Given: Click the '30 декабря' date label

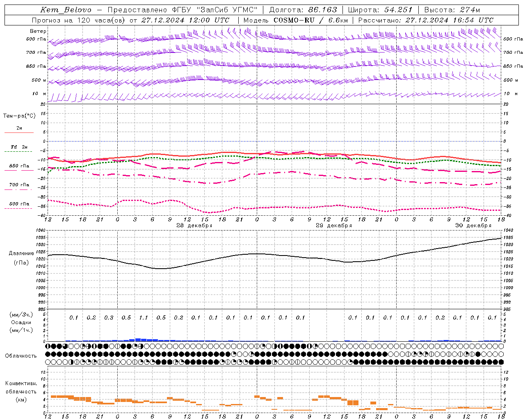Looking at the screenshot, I should click(473, 226).
